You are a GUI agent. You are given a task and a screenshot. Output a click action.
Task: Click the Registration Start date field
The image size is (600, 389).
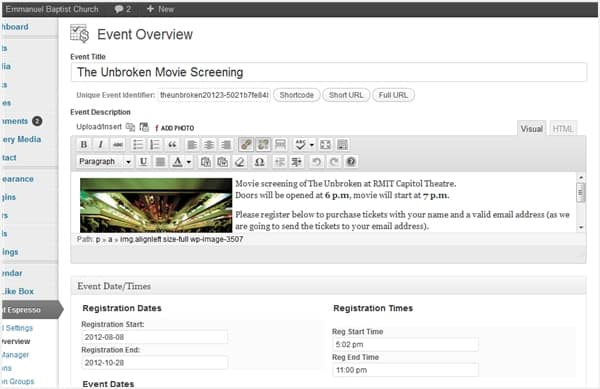[155, 337]
